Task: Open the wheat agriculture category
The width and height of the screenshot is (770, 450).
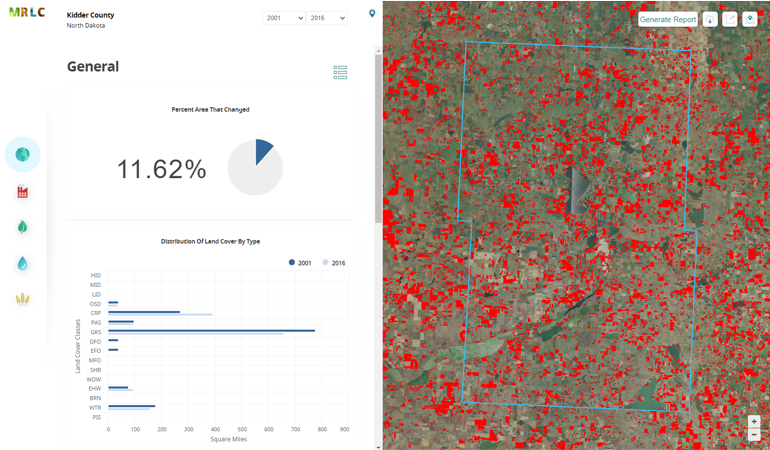Action: [22, 299]
